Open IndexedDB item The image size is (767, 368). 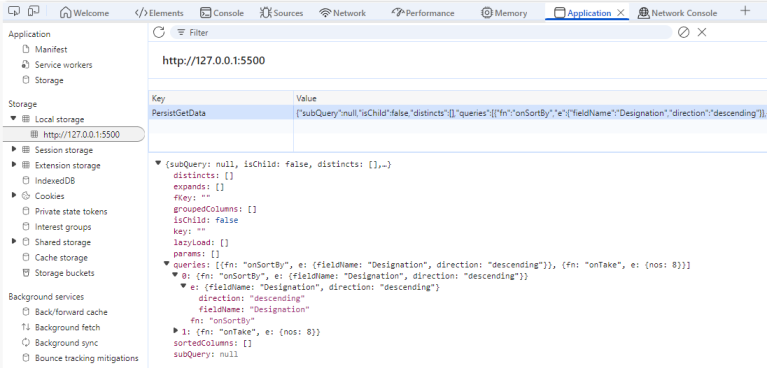(55, 181)
